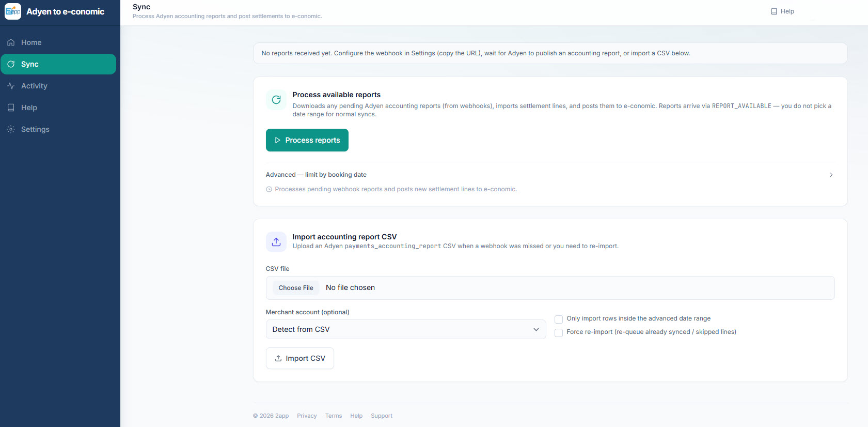Screen dimensions: 868x427
Task: Open the Merchant account dropdown
Action: [406, 329]
